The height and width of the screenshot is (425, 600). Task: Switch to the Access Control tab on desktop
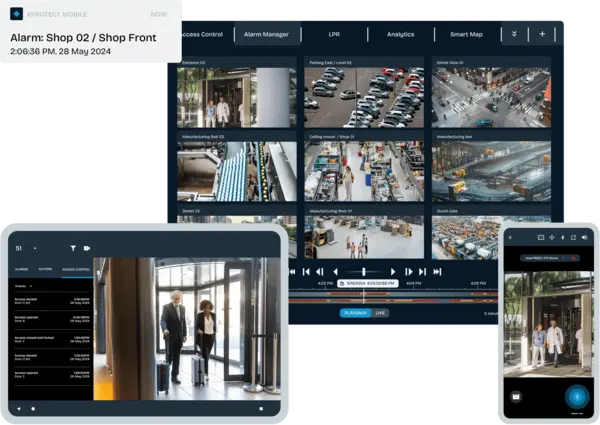(x=201, y=34)
